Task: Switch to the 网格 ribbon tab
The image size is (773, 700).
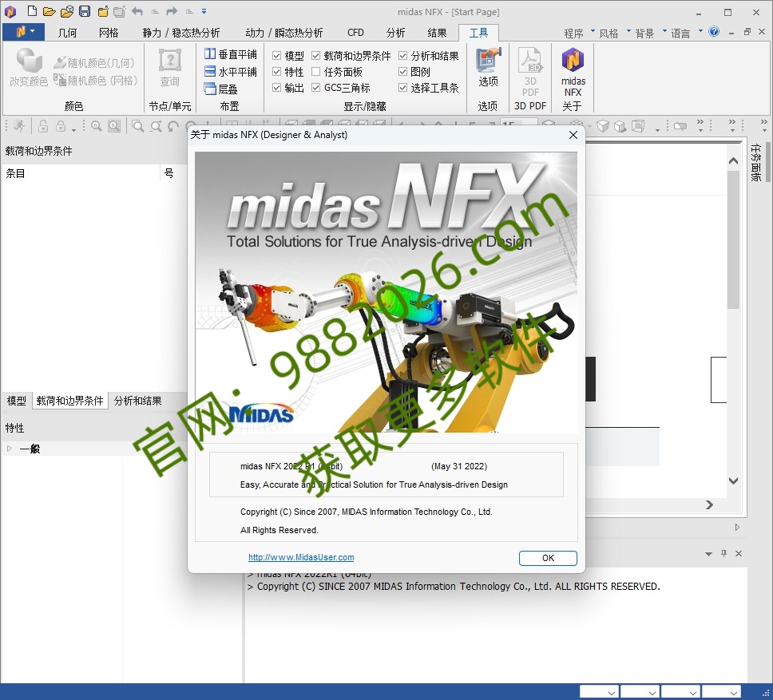Action: (109, 33)
